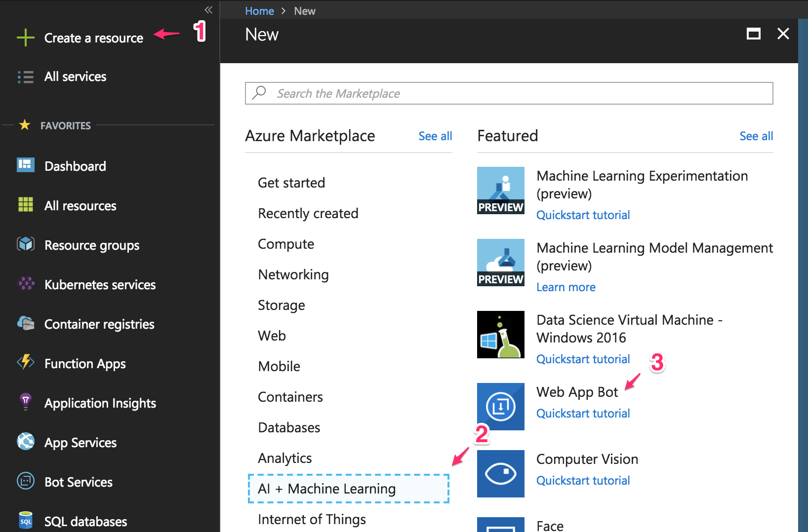Select the Databases category
The width and height of the screenshot is (808, 532).
(x=289, y=427)
